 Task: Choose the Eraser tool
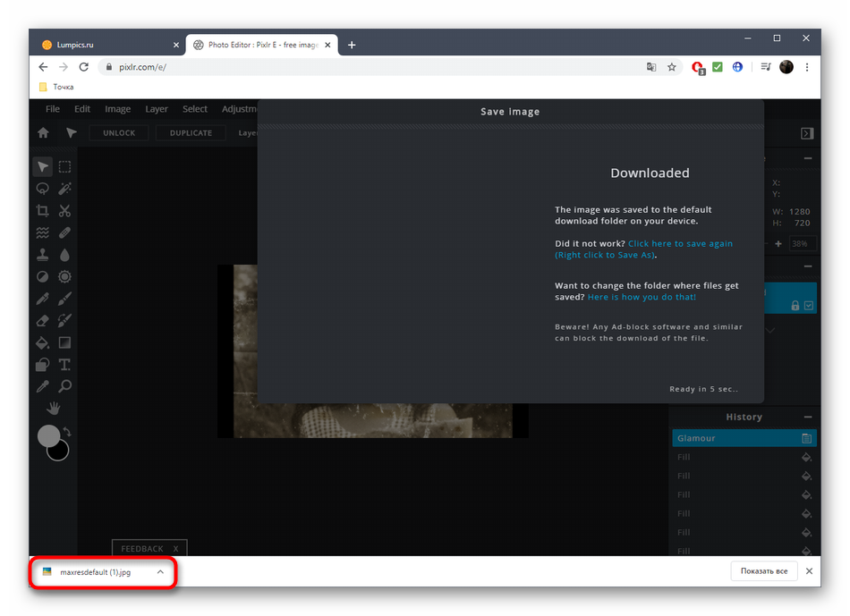coord(42,320)
